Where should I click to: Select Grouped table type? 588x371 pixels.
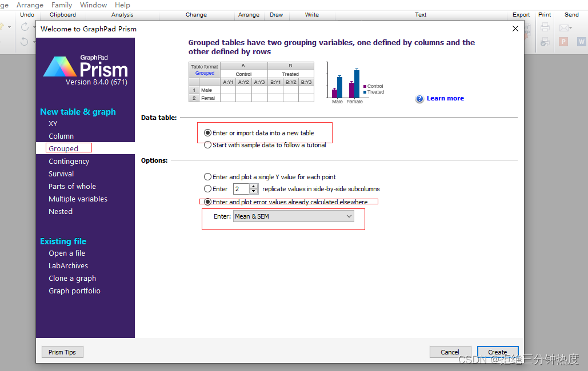pos(63,148)
